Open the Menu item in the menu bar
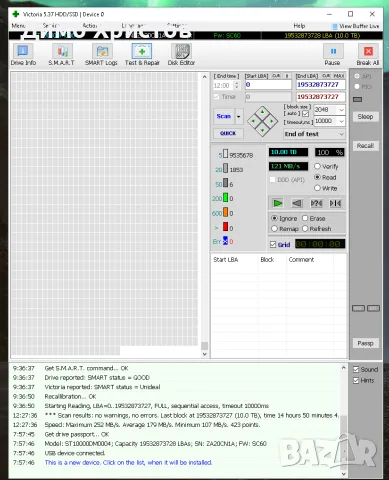Image resolution: width=389 pixels, height=480 pixels. click(x=18, y=26)
